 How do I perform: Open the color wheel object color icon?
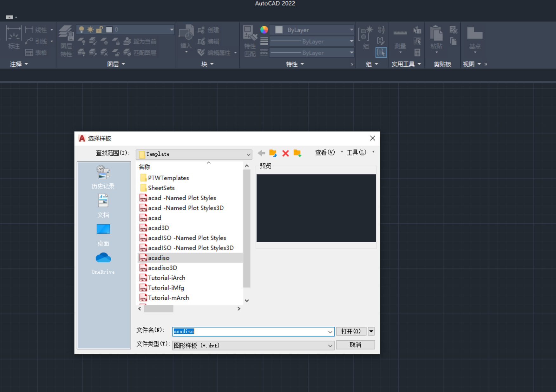click(x=264, y=30)
